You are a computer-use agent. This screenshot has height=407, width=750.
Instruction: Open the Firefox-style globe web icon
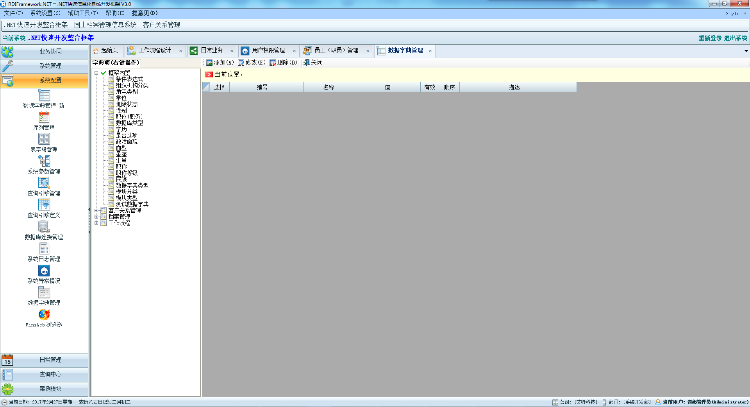click(x=44, y=314)
